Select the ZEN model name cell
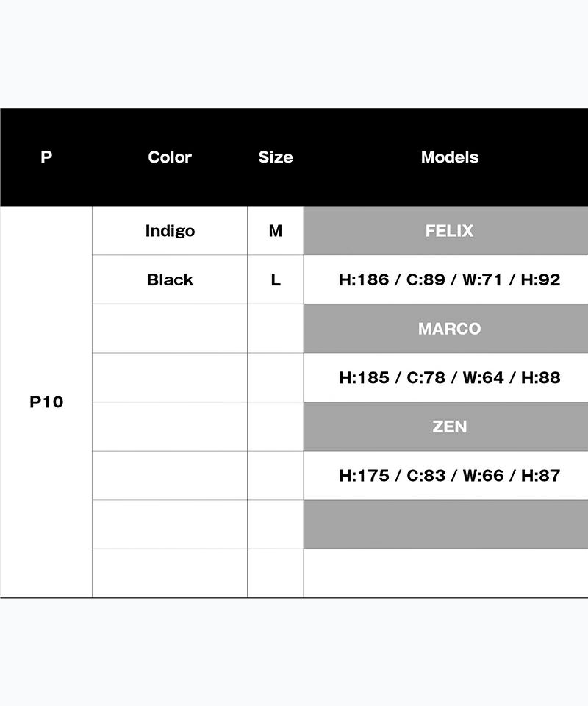Viewport: 588px width, 706px height. coord(449,427)
